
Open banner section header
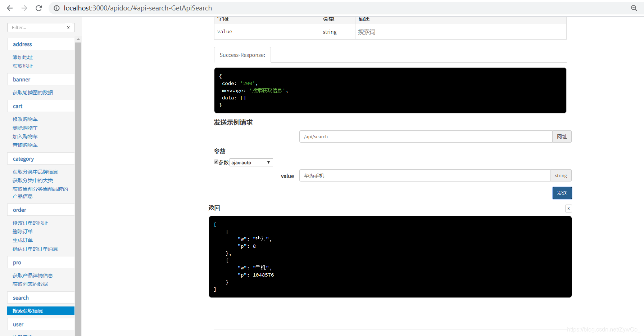(x=41, y=80)
